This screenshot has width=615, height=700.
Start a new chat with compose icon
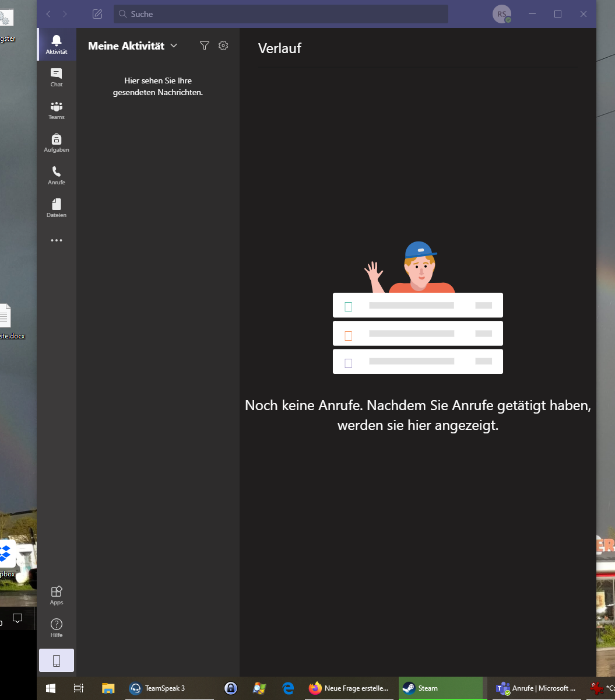point(97,14)
